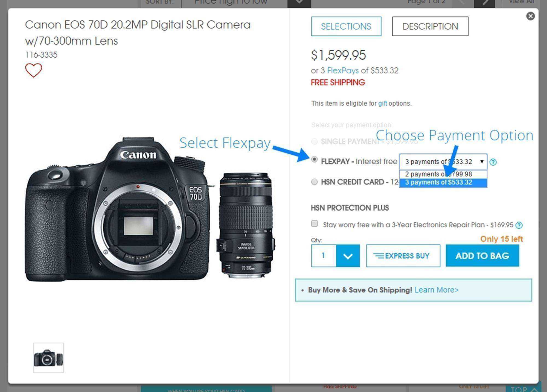This screenshot has height=392, width=547.
Task: Select the camera thumbnail image
Action: (48, 358)
